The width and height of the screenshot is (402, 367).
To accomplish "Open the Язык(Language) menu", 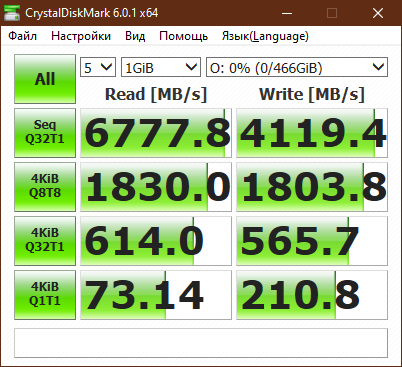I will 265,36.
